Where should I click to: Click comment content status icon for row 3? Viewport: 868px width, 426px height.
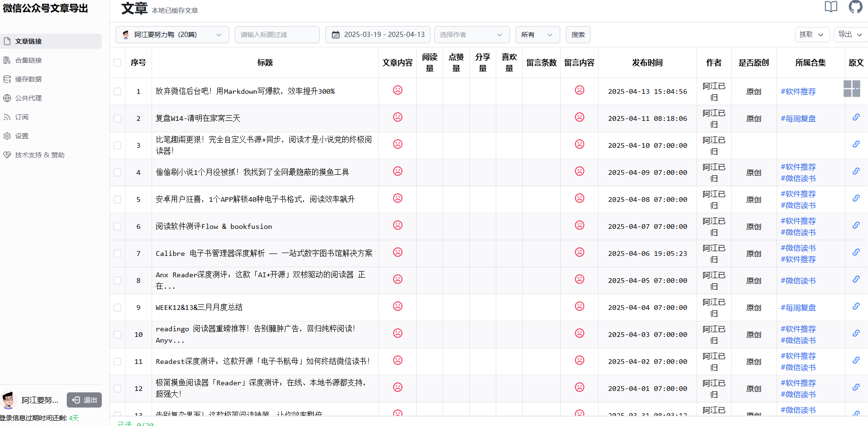[x=580, y=144]
